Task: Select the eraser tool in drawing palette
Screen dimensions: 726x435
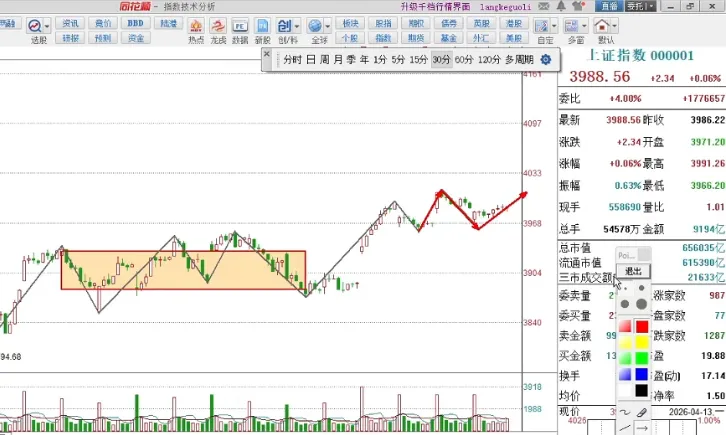Action: [x=642, y=412]
